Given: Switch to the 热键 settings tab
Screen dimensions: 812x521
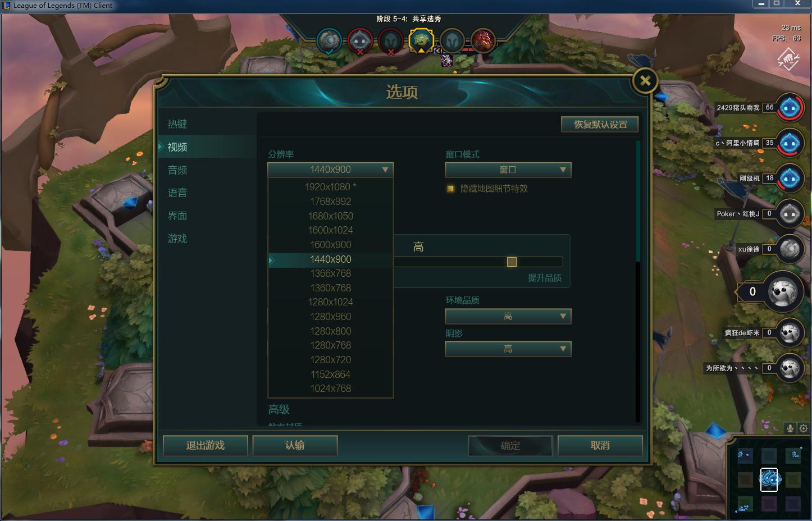Looking at the screenshot, I should pos(177,124).
